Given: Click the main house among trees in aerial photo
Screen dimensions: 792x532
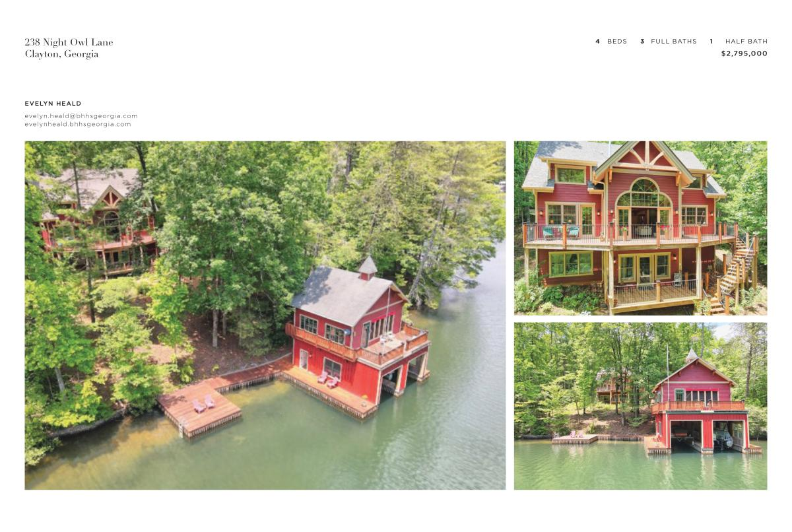Looking at the screenshot, I should [99, 221].
